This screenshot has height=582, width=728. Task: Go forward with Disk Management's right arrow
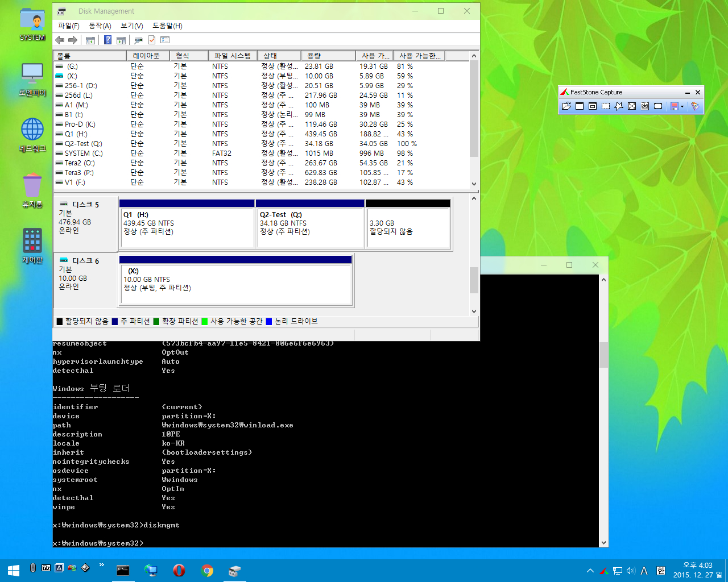(x=73, y=40)
